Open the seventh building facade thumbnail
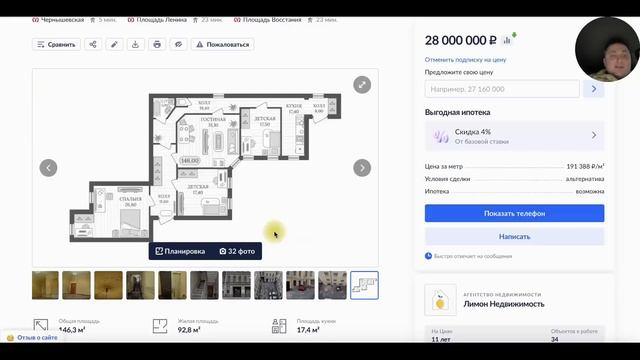The width and height of the screenshot is (640, 360). (236, 285)
